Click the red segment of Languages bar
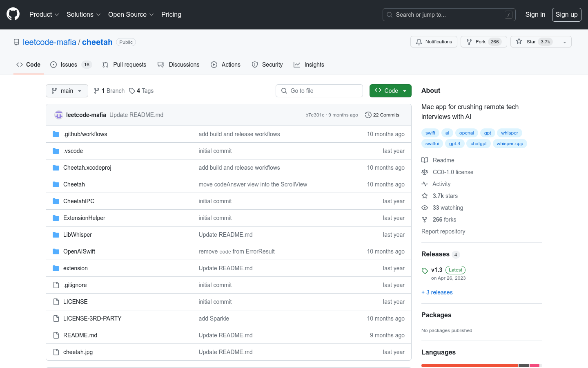Image resolution: width=588 pixels, height=368 pixels. (x=470, y=366)
